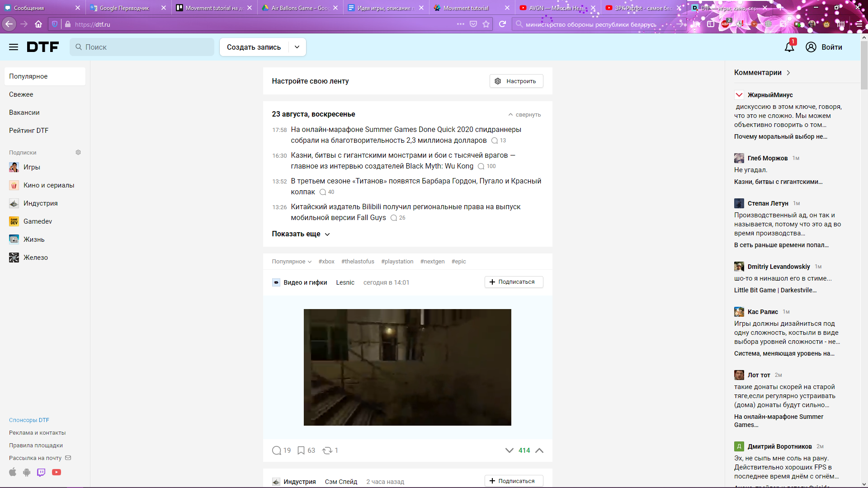This screenshot has width=868, height=488.
Task: Bookmark the Lesnic video post
Action: tap(301, 450)
